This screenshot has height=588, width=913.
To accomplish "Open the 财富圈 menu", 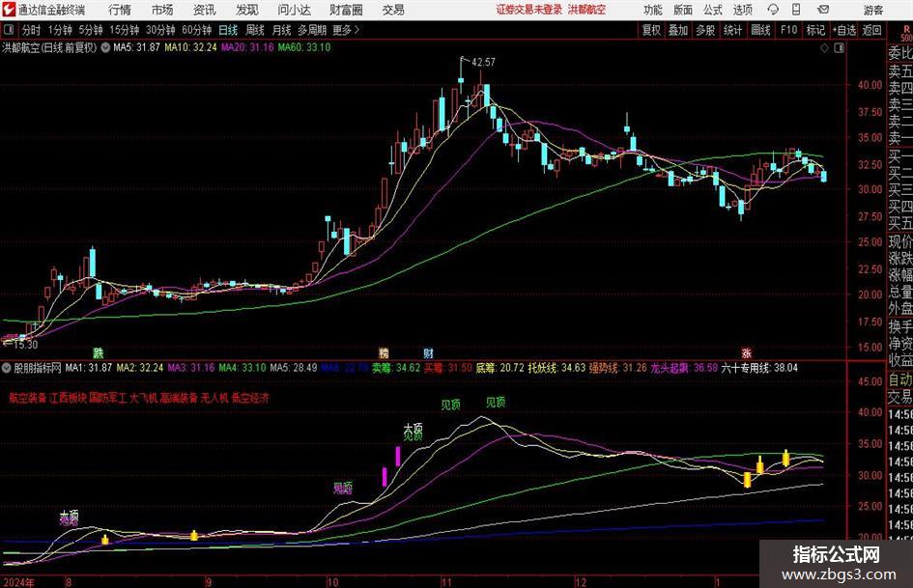I will pos(346,10).
